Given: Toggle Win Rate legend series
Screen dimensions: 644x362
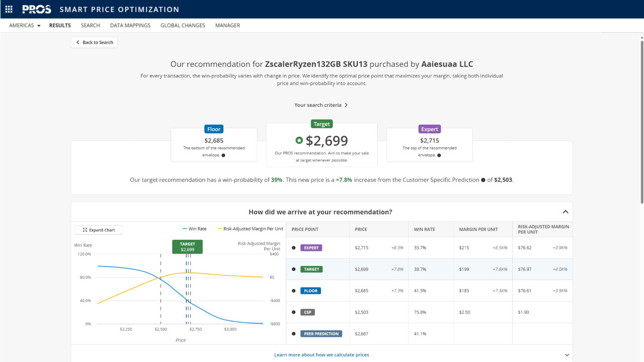Looking at the screenshot, I should [194, 229].
